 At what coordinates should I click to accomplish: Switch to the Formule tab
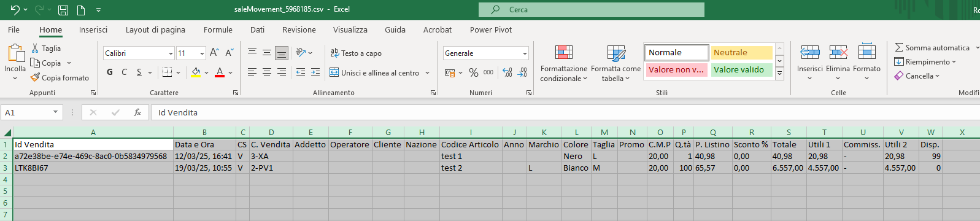[x=218, y=29]
